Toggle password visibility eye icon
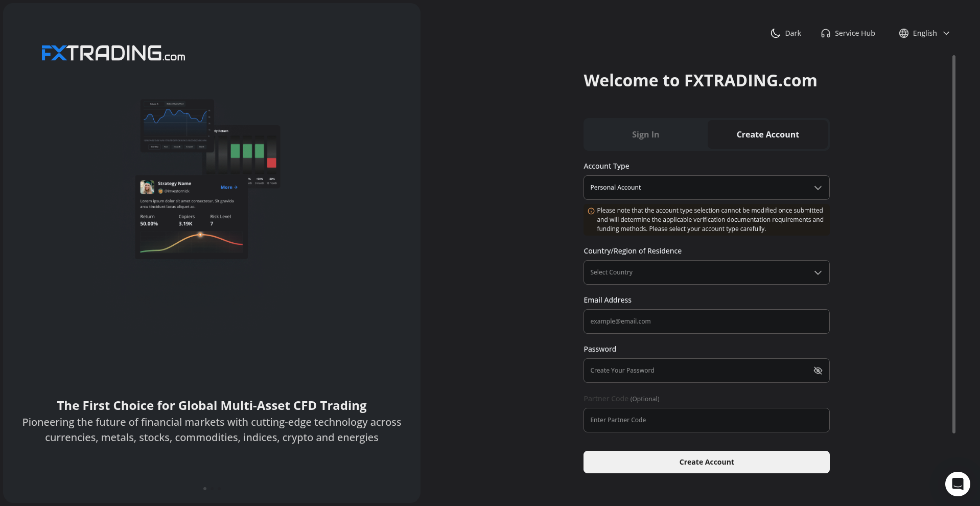Image resolution: width=980 pixels, height=506 pixels. click(818, 371)
